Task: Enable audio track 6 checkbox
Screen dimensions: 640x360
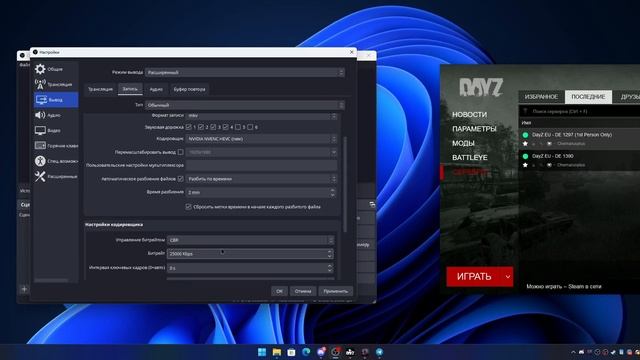Action: click(x=250, y=127)
